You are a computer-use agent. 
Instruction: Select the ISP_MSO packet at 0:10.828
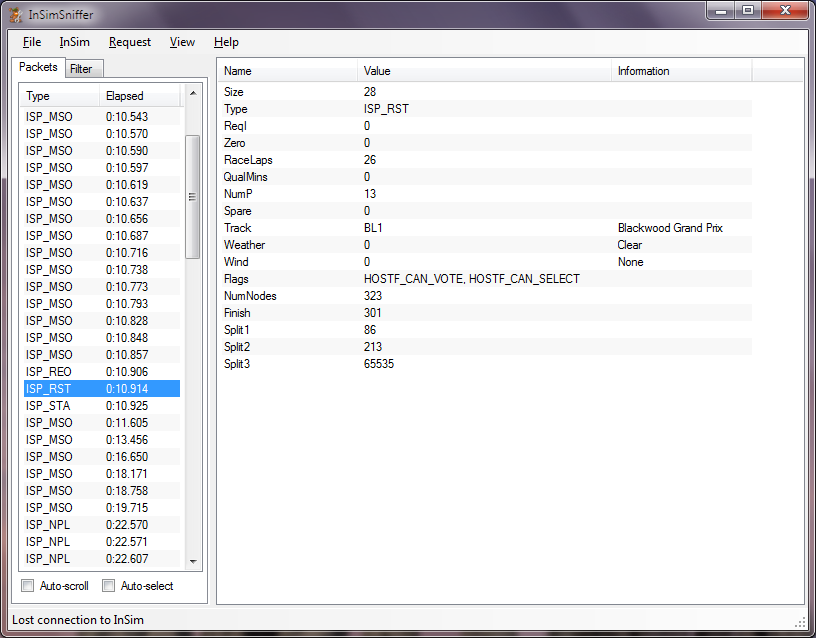[x=102, y=321]
